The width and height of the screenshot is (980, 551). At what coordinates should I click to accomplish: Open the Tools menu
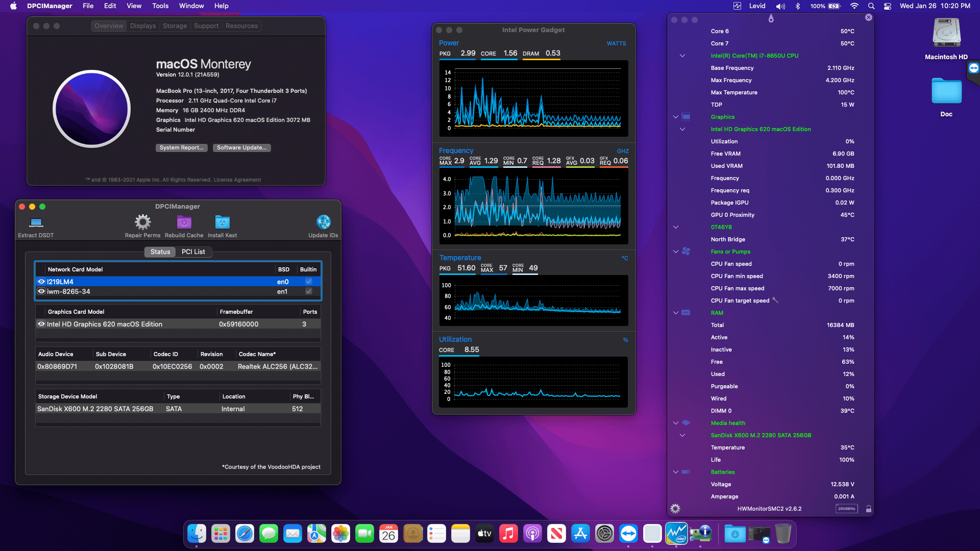(x=160, y=6)
